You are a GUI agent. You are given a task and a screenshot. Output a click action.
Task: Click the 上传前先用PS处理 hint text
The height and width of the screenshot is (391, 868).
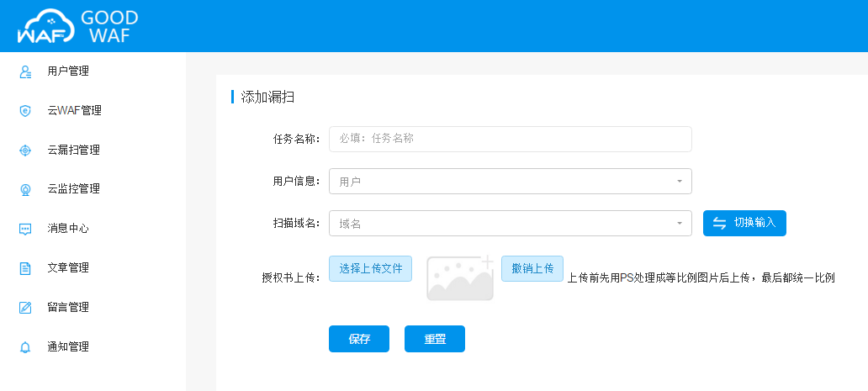pyautogui.click(x=701, y=278)
